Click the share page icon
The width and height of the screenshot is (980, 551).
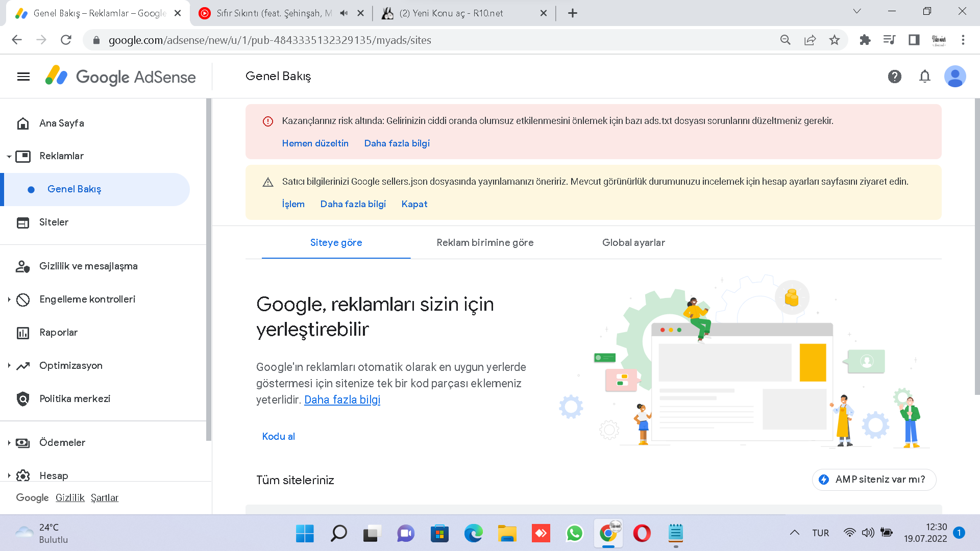[810, 40]
